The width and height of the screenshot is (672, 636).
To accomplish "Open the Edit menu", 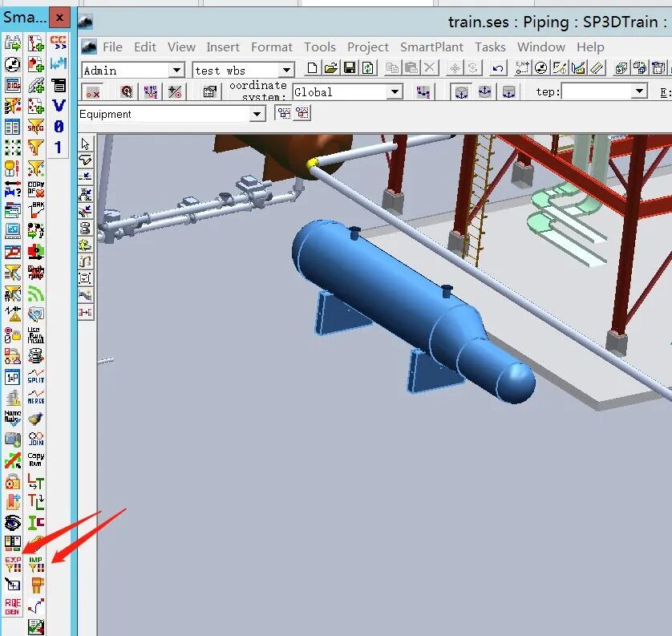I will pos(145,47).
